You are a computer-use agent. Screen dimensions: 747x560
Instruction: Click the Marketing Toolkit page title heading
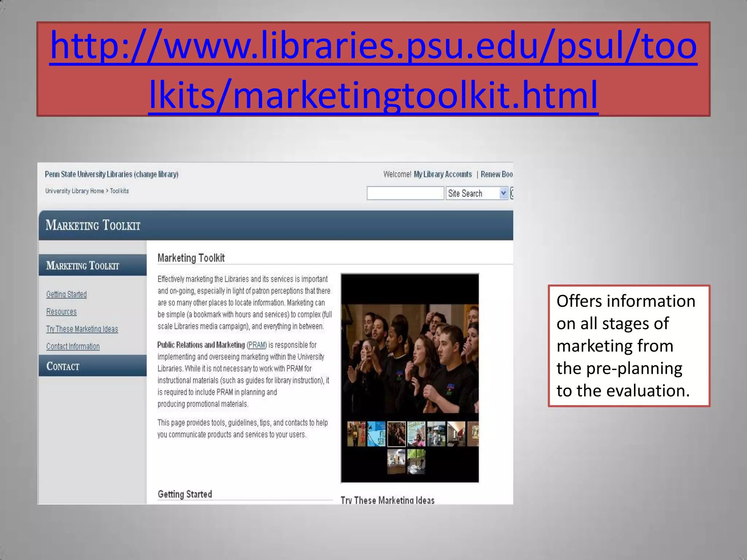point(191,258)
